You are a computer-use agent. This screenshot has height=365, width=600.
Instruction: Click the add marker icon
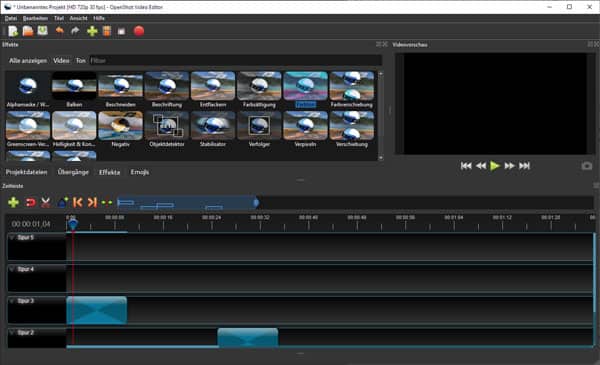point(62,202)
